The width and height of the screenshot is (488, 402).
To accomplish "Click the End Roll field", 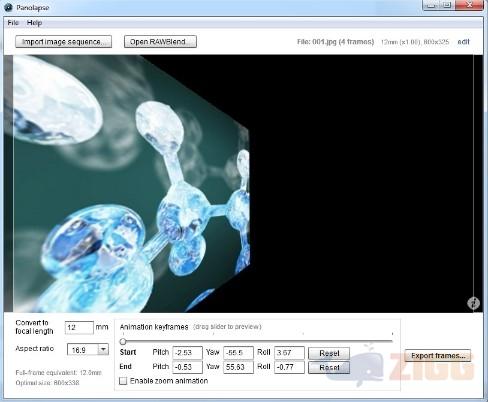I will pos(289,367).
